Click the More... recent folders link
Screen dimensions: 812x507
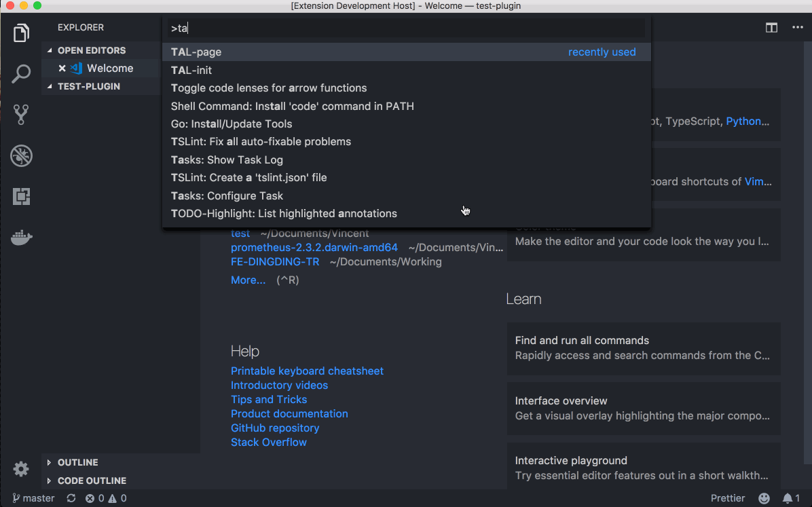pos(248,280)
